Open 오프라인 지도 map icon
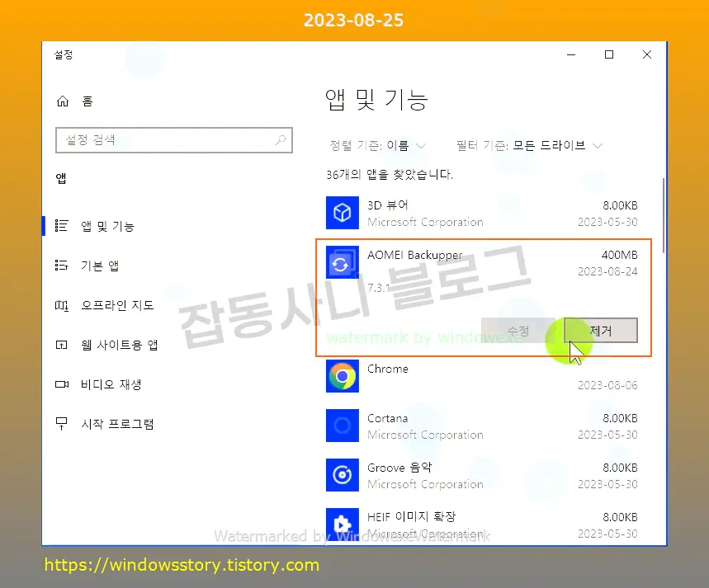This screenshot has width=709, height=588. point(62,305)
